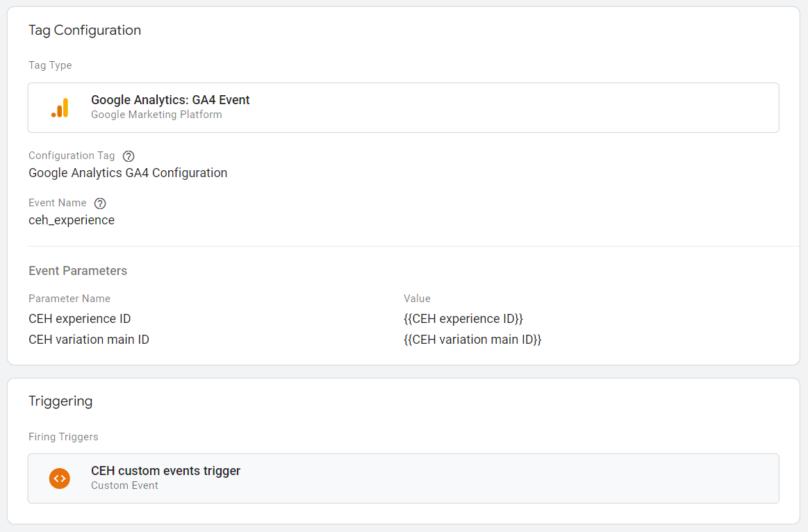
Task: Click the CEH variation main ID parameter name
Action: point(89,340)
